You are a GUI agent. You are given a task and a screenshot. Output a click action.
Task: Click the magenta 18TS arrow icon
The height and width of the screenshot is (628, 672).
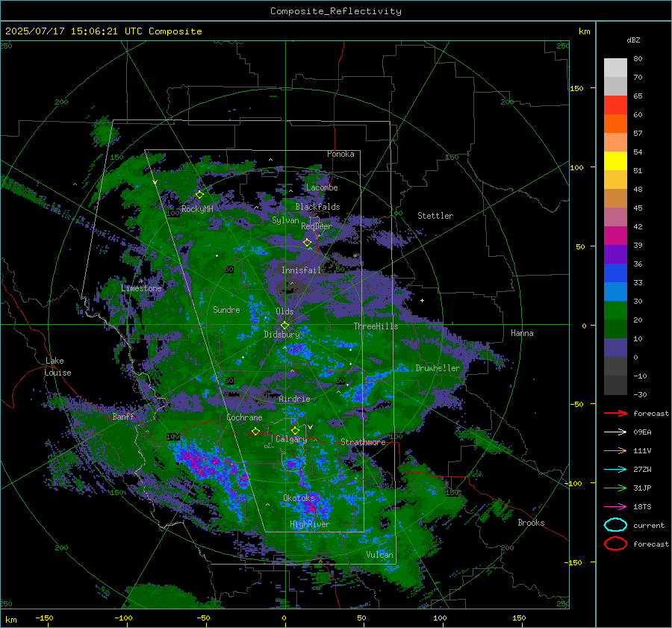click(x=615, y=507)
